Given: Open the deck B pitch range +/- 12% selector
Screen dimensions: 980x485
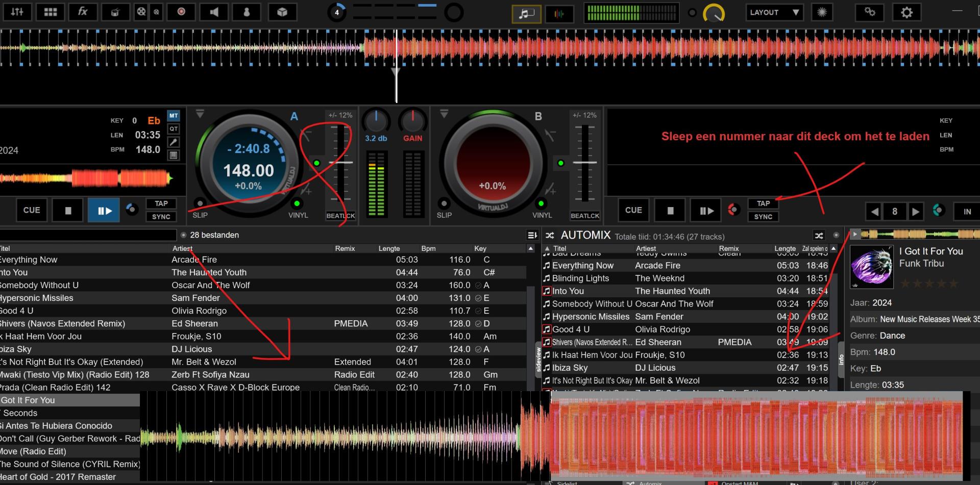Looking at the screenshot, I should [584, 115].
